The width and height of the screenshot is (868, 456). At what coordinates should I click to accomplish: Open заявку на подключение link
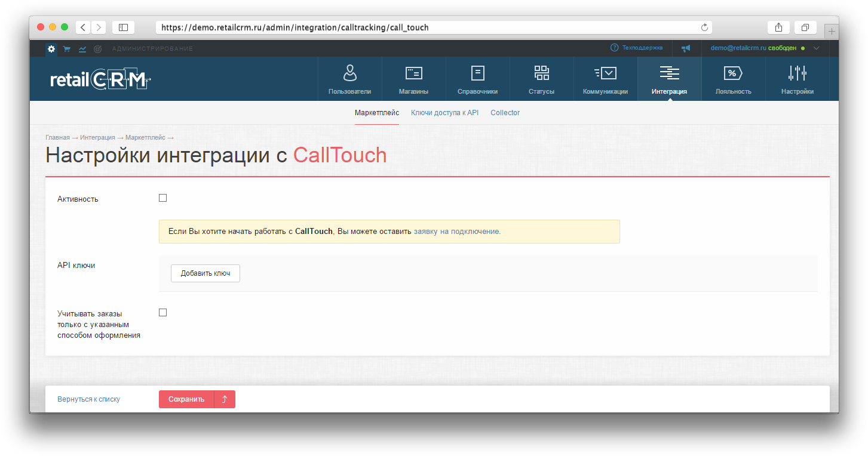[458, 231]
